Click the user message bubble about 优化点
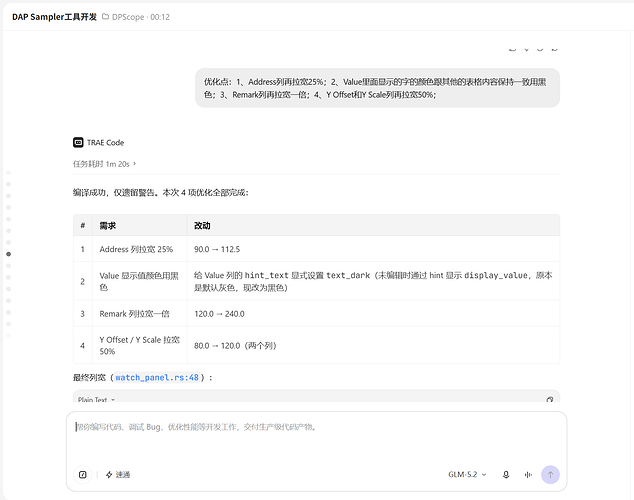The width and height of the screenshot is (634, 500). click(377, 88)
